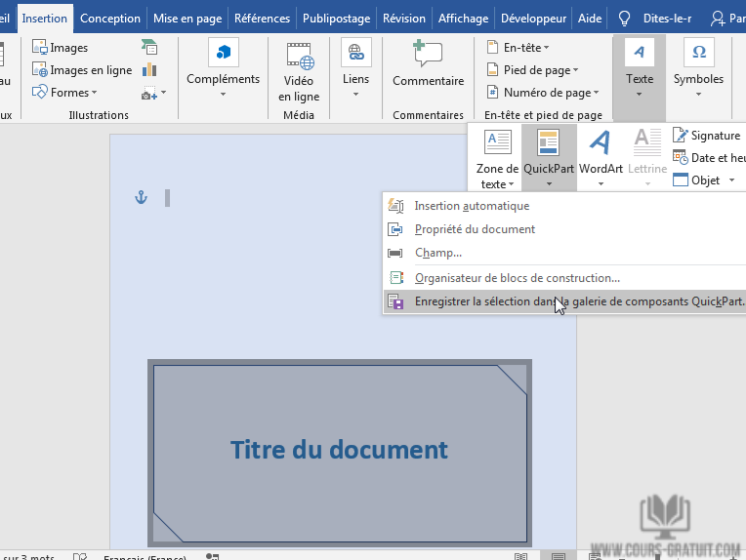Click the Compléments add-ins icon

point(224,53)
